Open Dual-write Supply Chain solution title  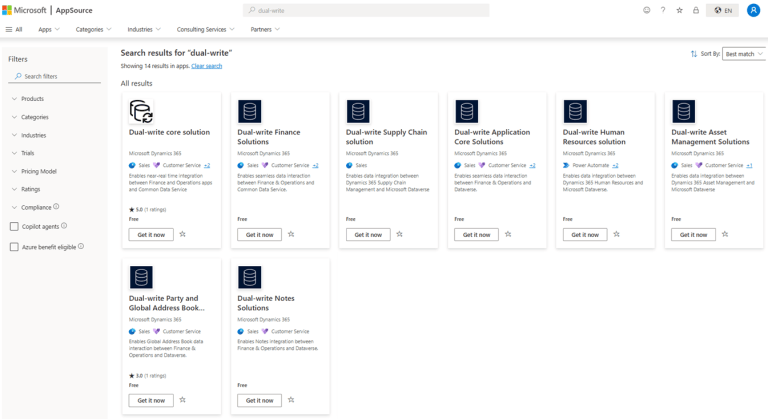[386, 137]
